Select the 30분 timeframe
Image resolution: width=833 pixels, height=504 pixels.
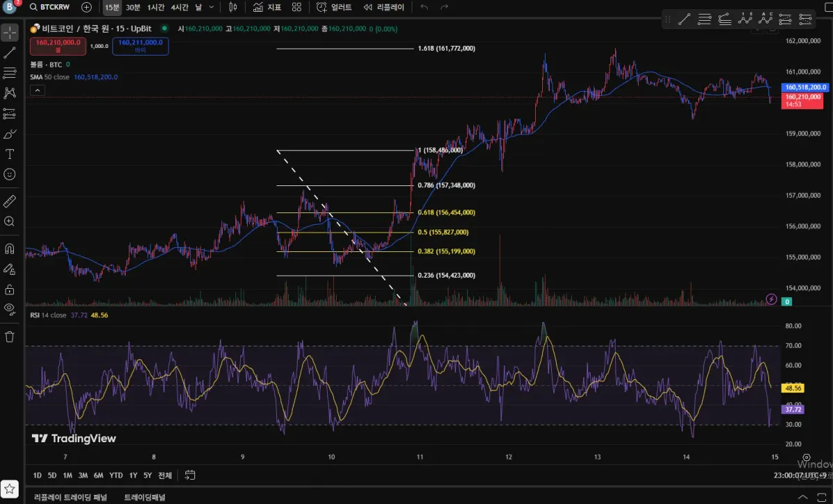click(x=133, y=7)
